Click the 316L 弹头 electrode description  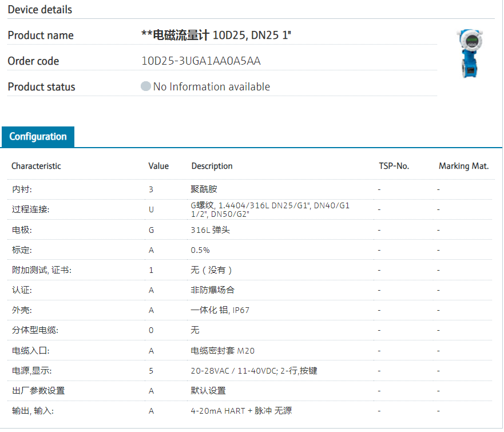pos(210,230)
